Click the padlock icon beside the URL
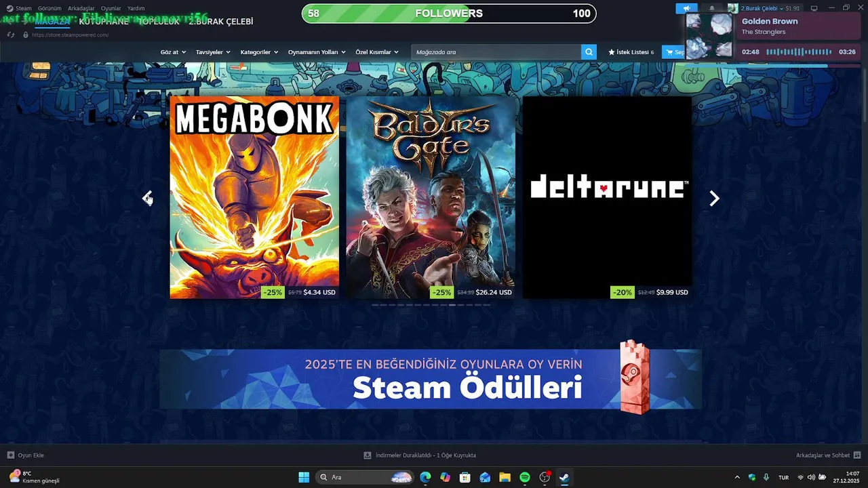 26,35
